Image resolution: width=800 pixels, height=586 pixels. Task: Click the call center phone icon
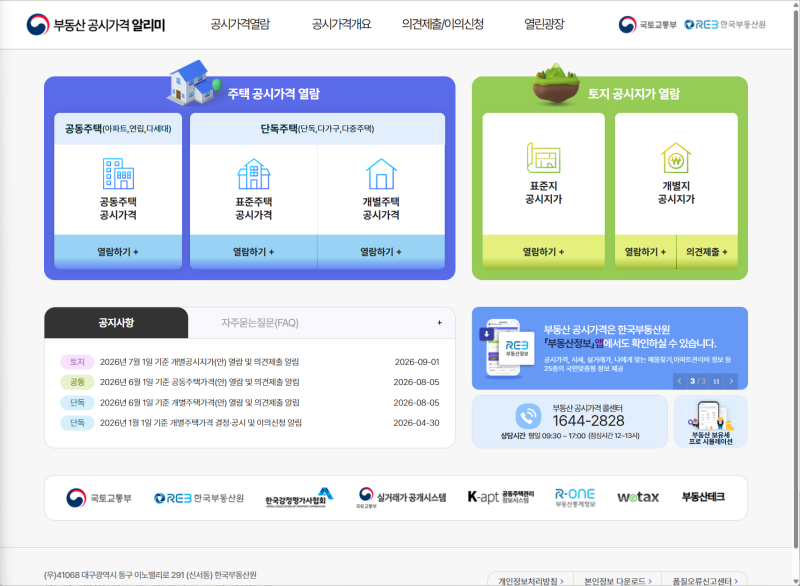528,416
